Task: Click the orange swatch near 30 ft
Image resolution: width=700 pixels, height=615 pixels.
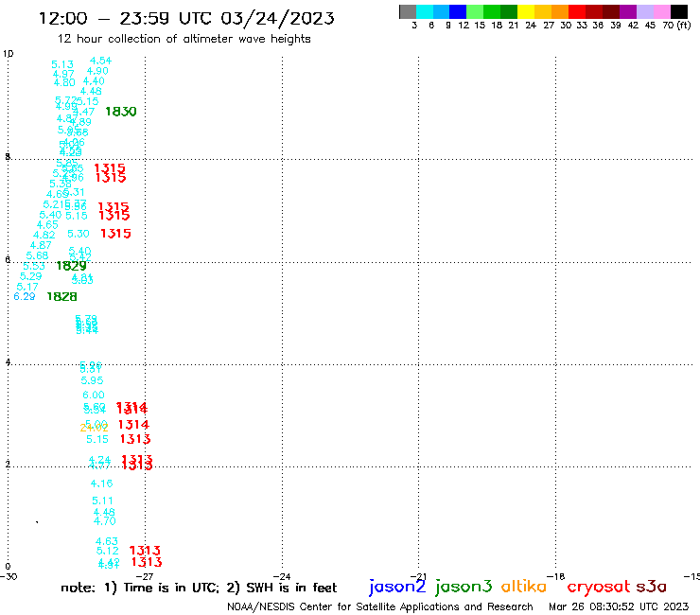Action: click(x=560, y=11)
